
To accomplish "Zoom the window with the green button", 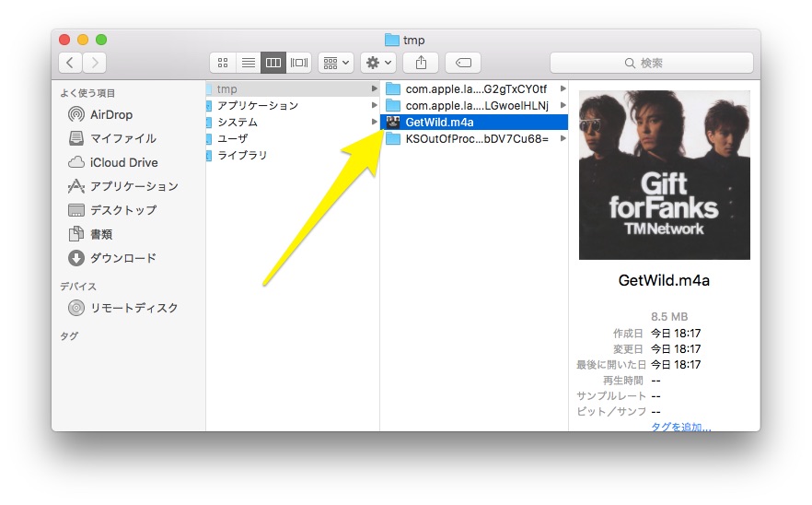I will 101,40.
